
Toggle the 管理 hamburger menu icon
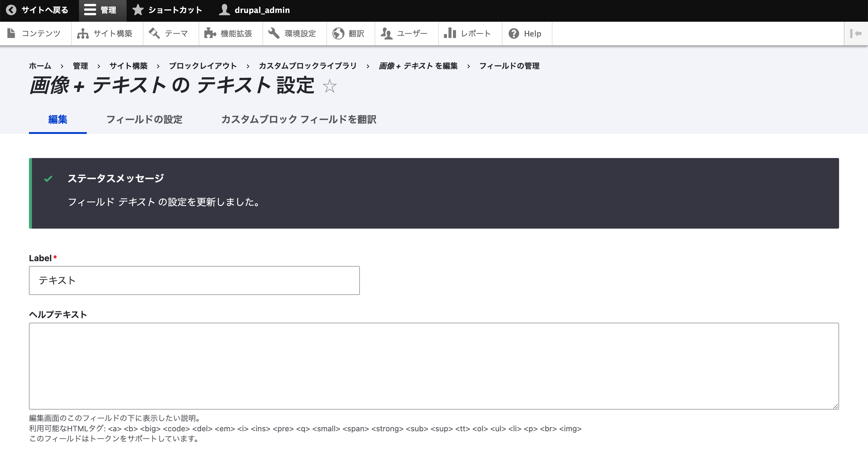pyautogui.click(x=90, y=10)
